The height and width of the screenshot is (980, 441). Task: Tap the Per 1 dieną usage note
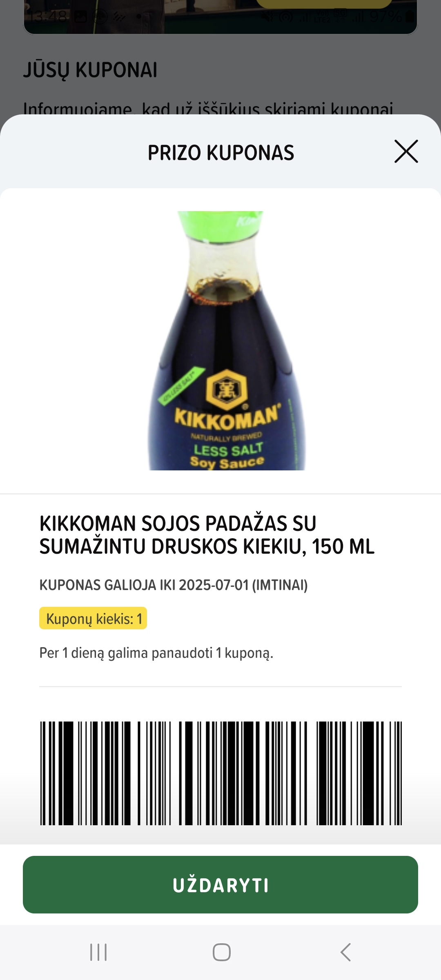tap(156, 653)
